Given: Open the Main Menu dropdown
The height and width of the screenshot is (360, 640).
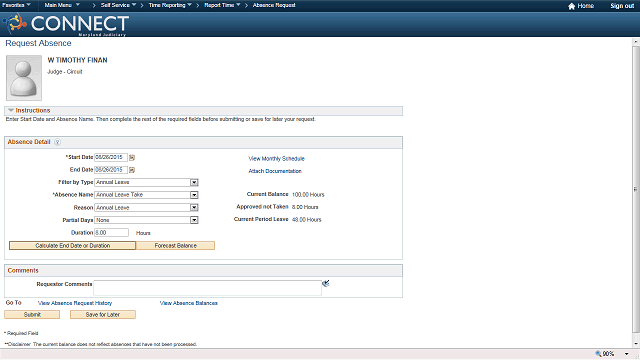Looking at the screenshot, I should (62, 5).
